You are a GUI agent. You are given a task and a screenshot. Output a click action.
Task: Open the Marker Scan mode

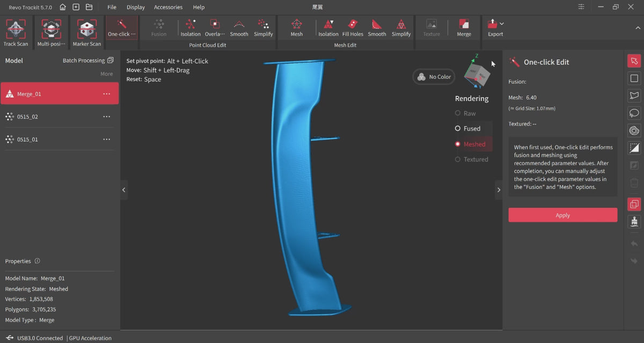point(87,30)
